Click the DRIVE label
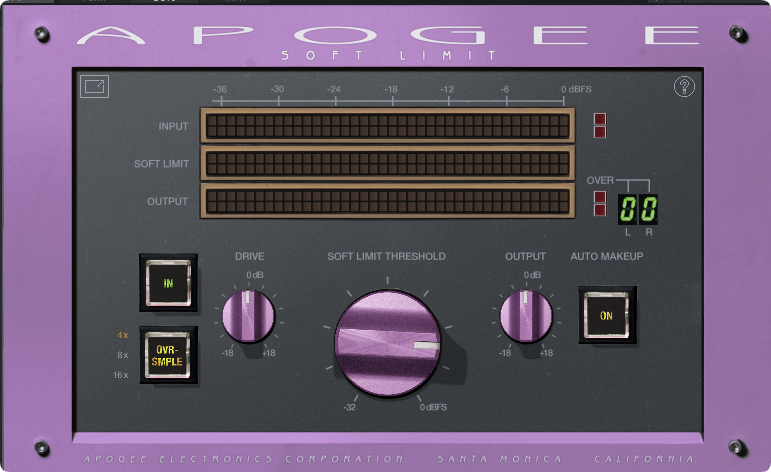Screen dimensions: 771x472 (x=249, y=256)
